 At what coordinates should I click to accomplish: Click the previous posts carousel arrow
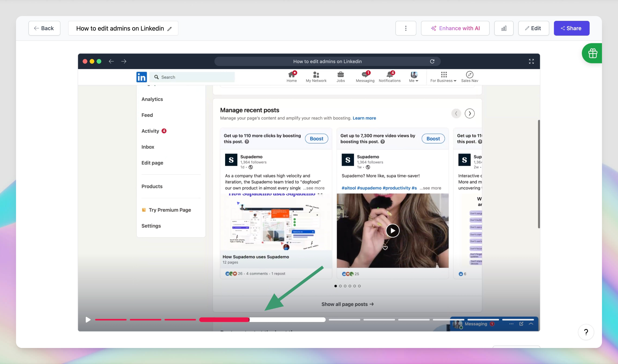pos(456,113)
